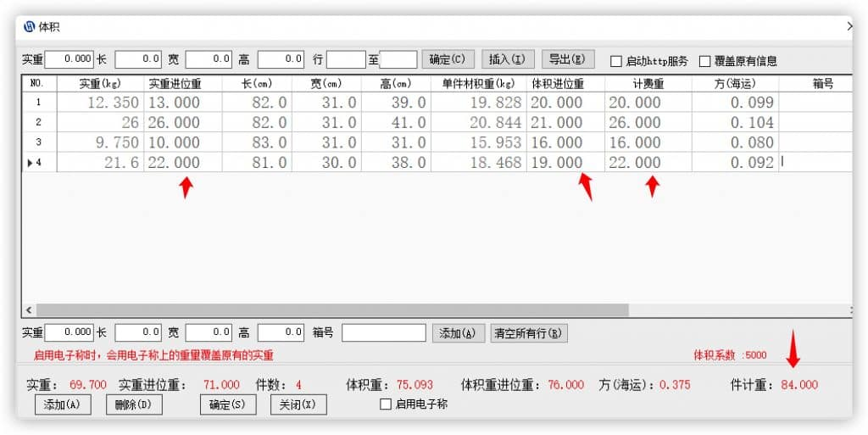The image size is (868, 435).
Task: Select the cell showing 0.104
Action: point(735,122)
